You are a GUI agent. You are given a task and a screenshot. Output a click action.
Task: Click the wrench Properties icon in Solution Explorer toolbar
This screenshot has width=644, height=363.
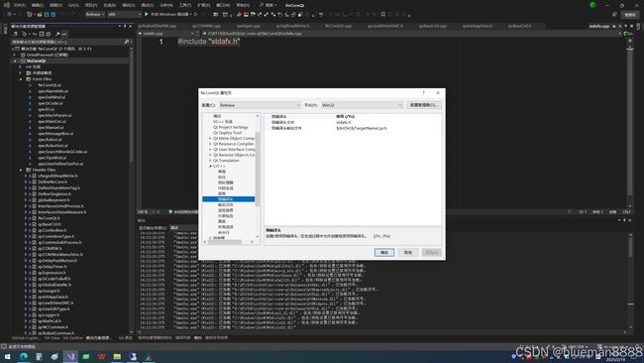tap(57, 34)
